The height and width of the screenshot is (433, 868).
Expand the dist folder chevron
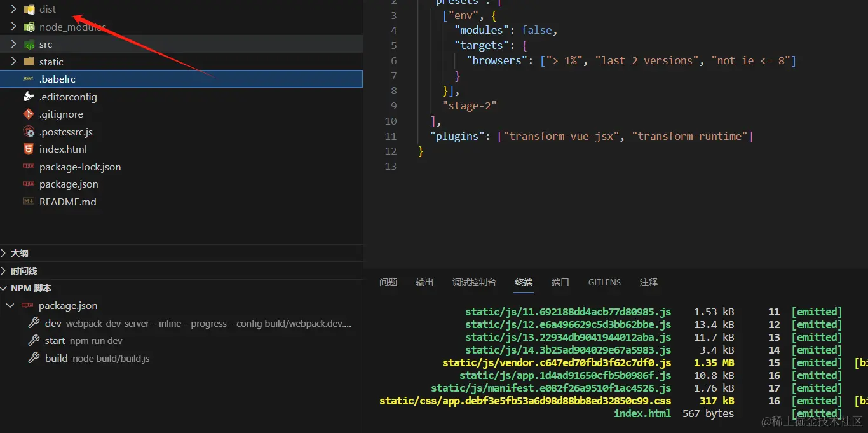point(13,10)
